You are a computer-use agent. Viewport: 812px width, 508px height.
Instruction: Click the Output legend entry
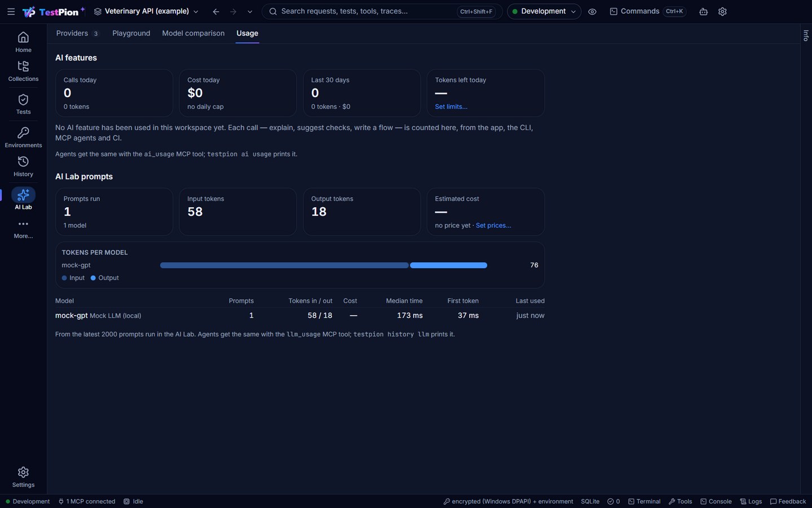coord(105,278)
